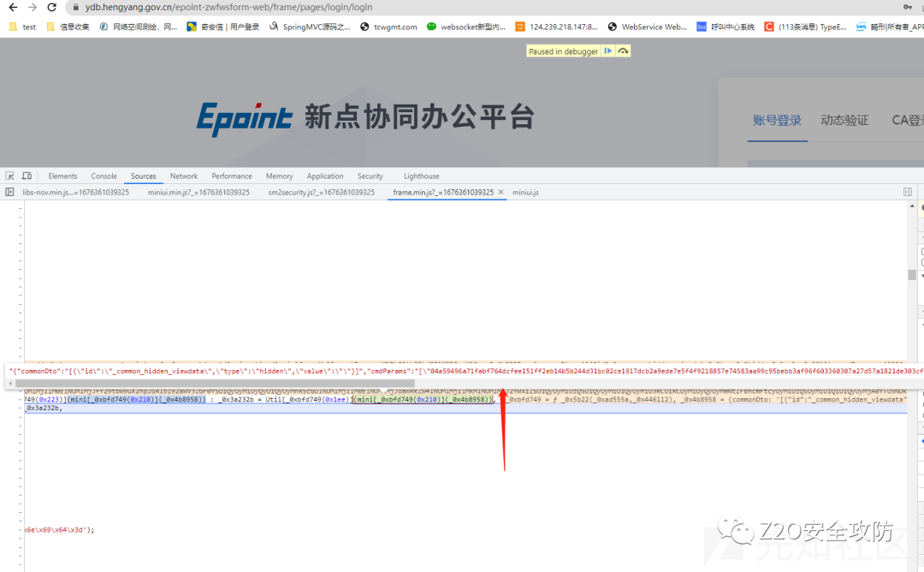Activate the DevTools inspect element icon
The image size is (924, 572).
(x=10, y=176)
